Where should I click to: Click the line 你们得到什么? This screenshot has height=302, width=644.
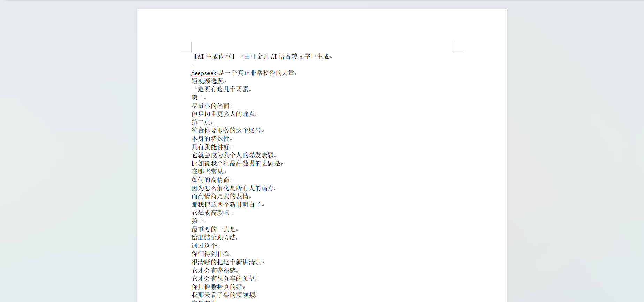coord(211,254)
